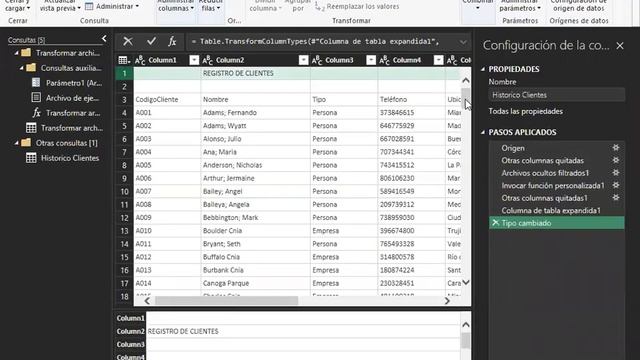The height and width of the screenshot is (360, 640).
Task: Select the Empresa cell in Boulder Cnia row
Action: coord(344,231)
